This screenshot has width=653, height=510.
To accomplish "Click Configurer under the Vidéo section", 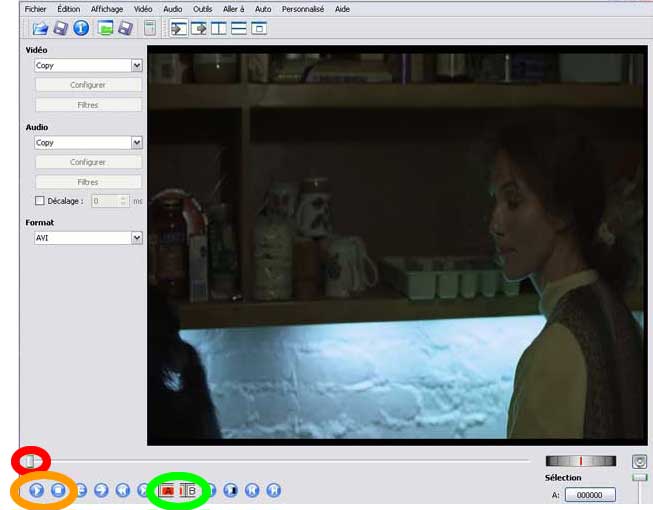I will (88, 85).
